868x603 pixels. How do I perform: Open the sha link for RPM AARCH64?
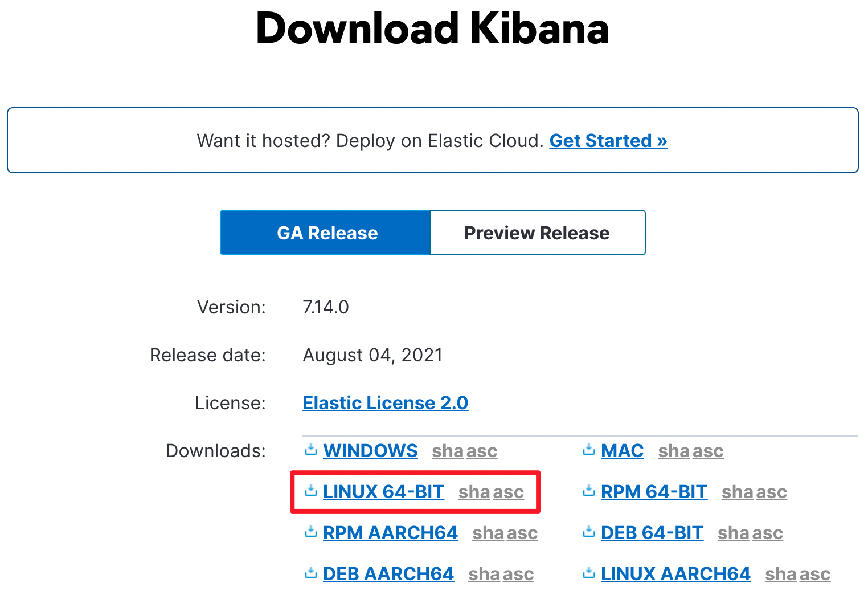click(488, 533)
